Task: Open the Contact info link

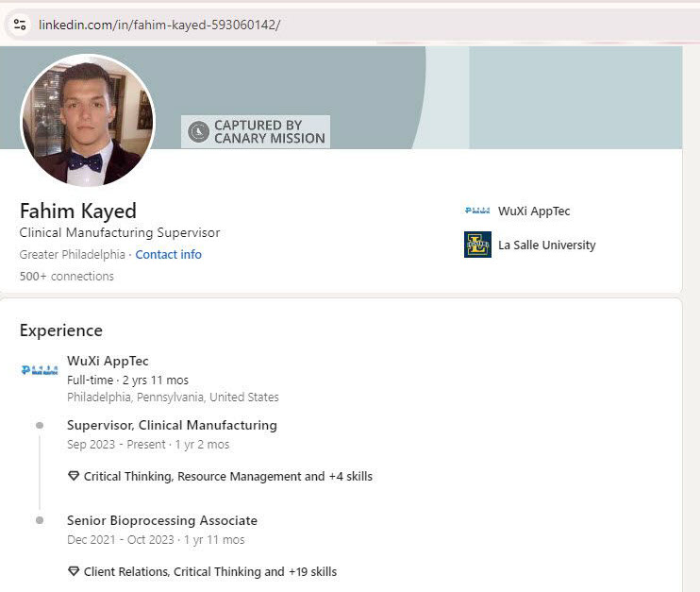Action: pyautogui.click(x=168, y=254)
